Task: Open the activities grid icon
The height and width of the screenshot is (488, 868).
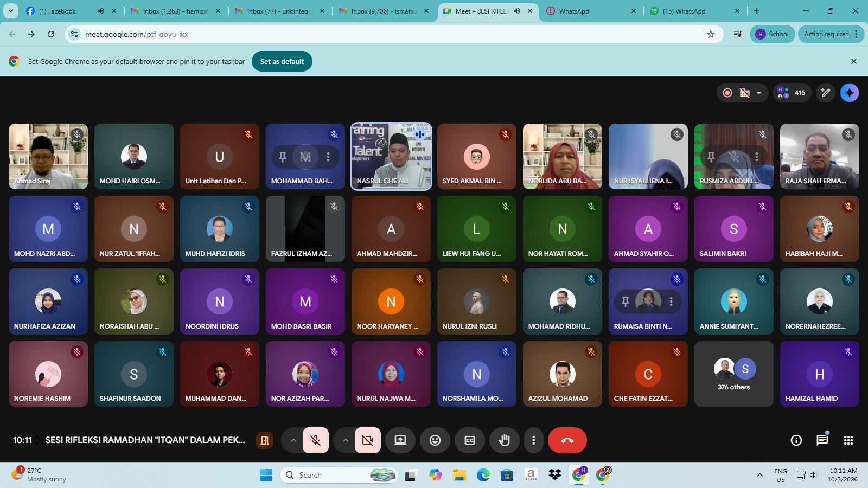Action: click(848, 440)
